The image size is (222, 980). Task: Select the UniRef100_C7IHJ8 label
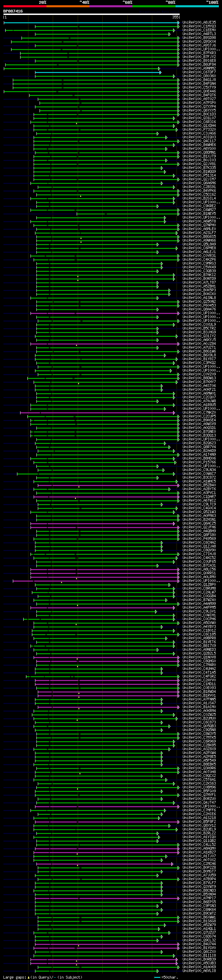click(x=199, y=554)
